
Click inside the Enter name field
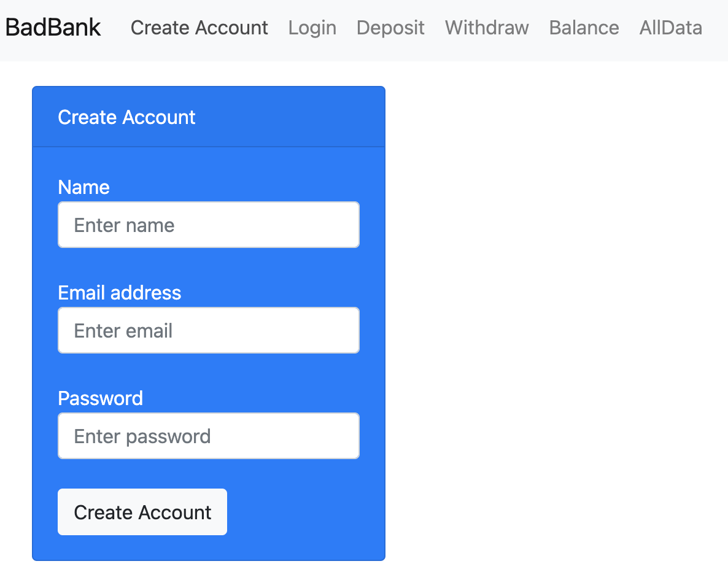click(x=208, y=225)
